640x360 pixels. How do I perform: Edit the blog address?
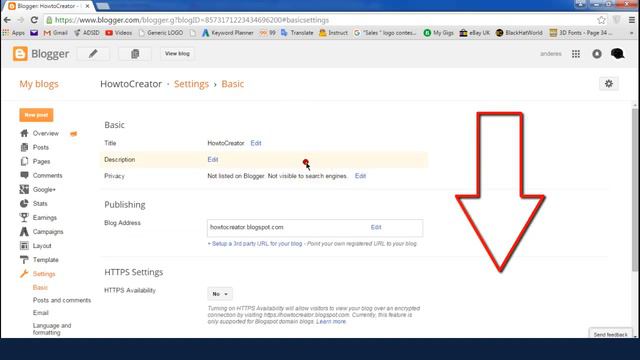coord(376,227)
